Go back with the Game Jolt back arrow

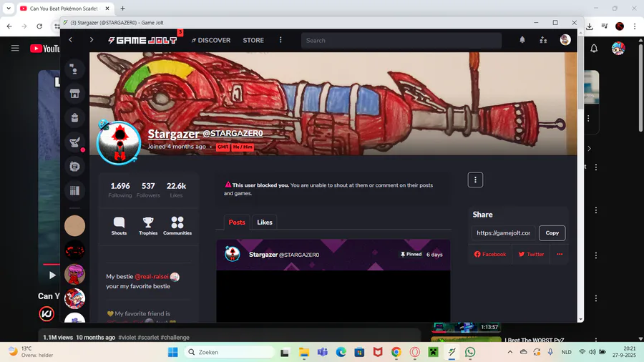click(71, 40)
